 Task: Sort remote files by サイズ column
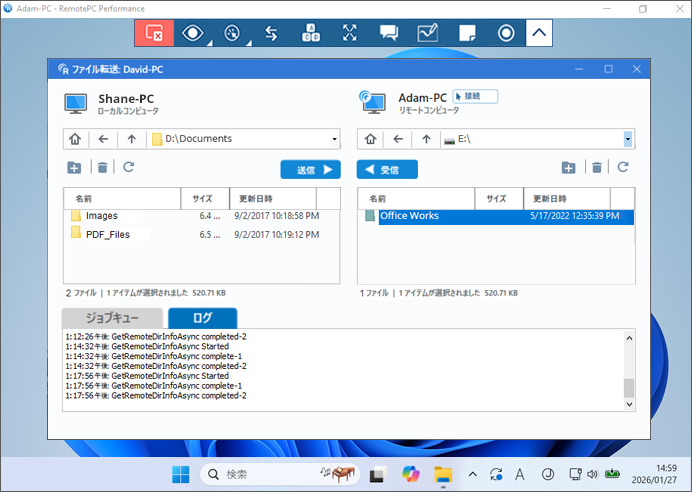click(x=499, y=199)
